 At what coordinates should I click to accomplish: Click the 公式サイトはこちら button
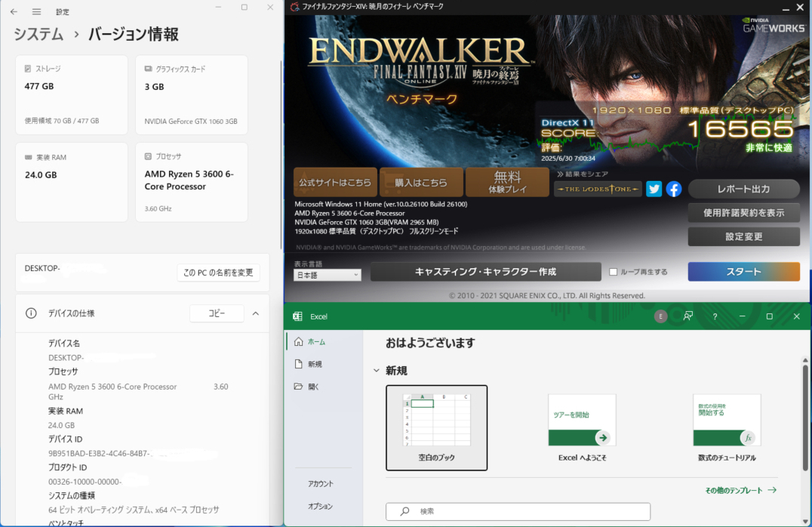click(x=335, y=182)
